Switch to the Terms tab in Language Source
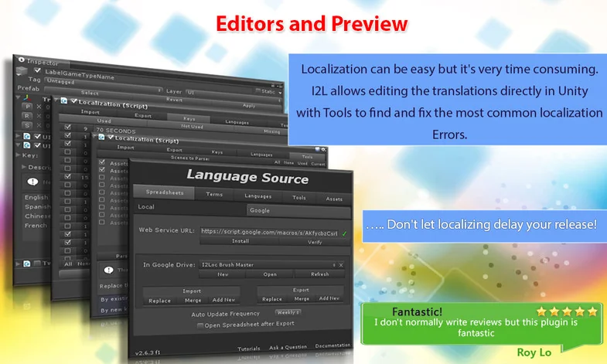The height and width of the screenshot is (364, 607). click(x=214, y=194)
